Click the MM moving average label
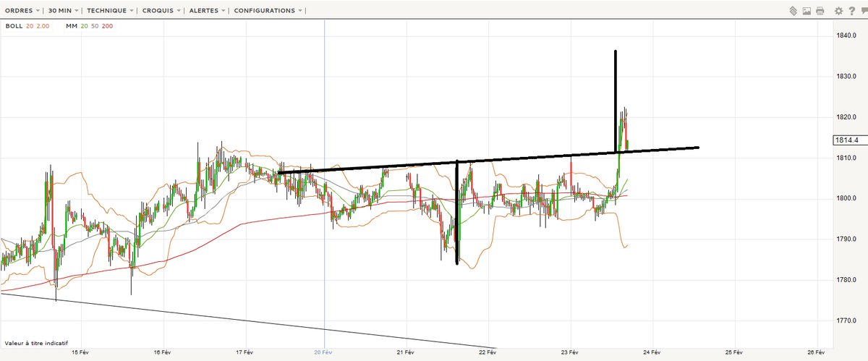The image size is (868, 361). click(x=72, y=26)
